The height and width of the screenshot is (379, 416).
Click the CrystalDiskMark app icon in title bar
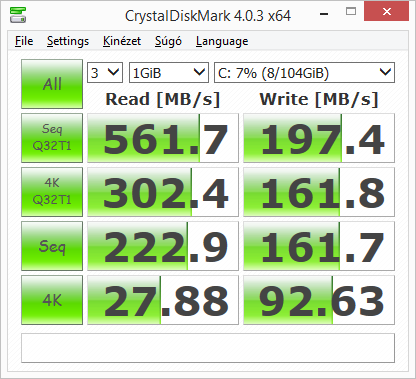coord(18,15)
